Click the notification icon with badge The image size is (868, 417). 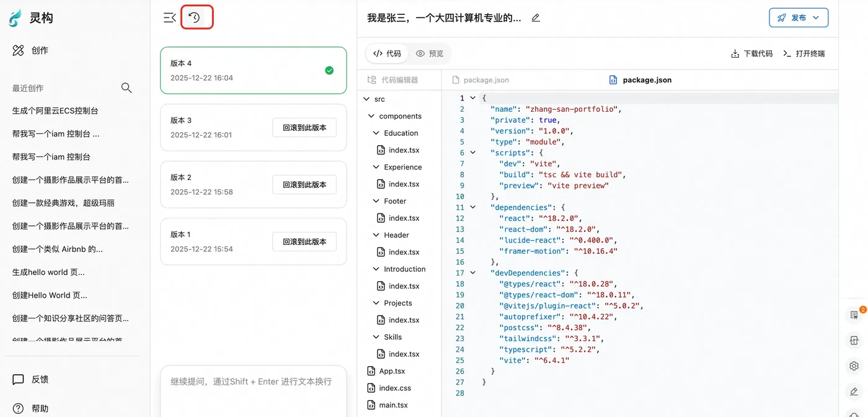pyautogui.click(x=854, y=315)
